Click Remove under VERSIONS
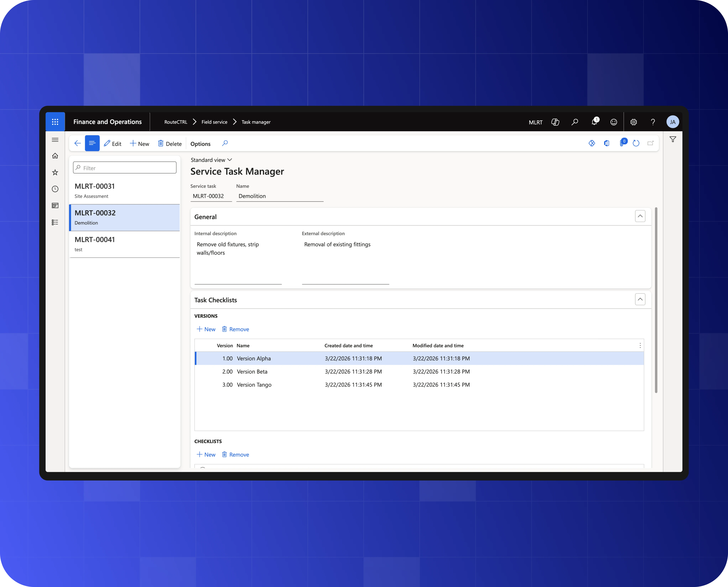Screen dimensions: 728x587 tap(235, 329)
